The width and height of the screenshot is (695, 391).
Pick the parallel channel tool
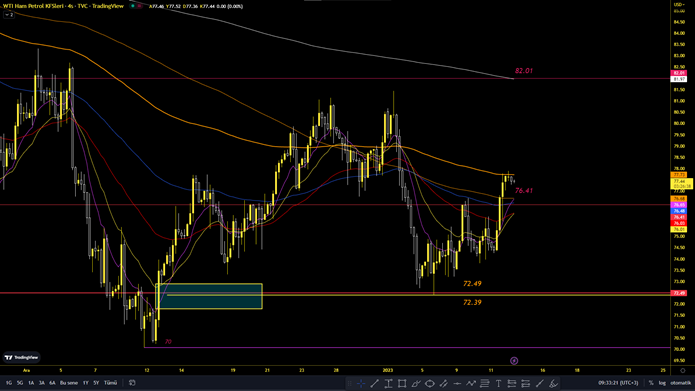click(443, 383)
